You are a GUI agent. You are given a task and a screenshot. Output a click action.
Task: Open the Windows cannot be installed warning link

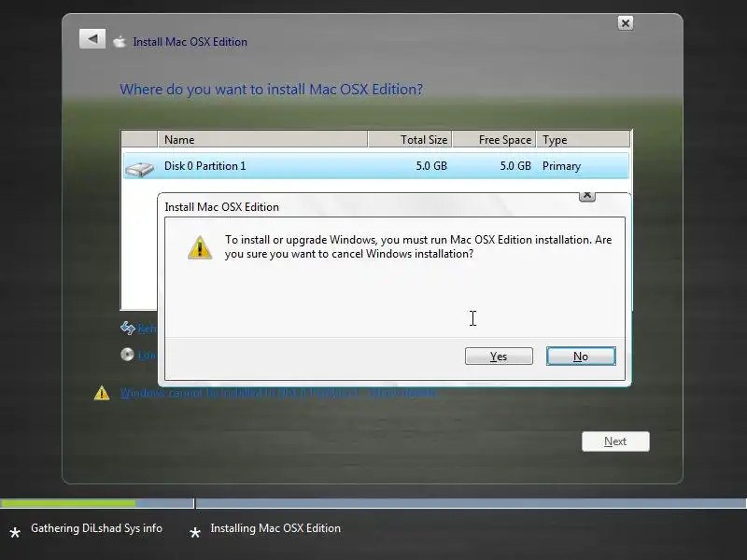point(277,393)
